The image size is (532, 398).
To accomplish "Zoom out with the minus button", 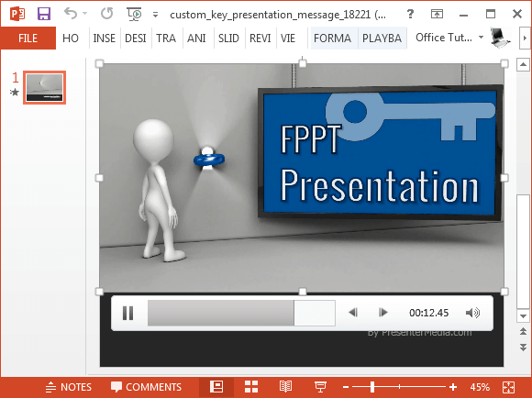I will click(346, 387).
